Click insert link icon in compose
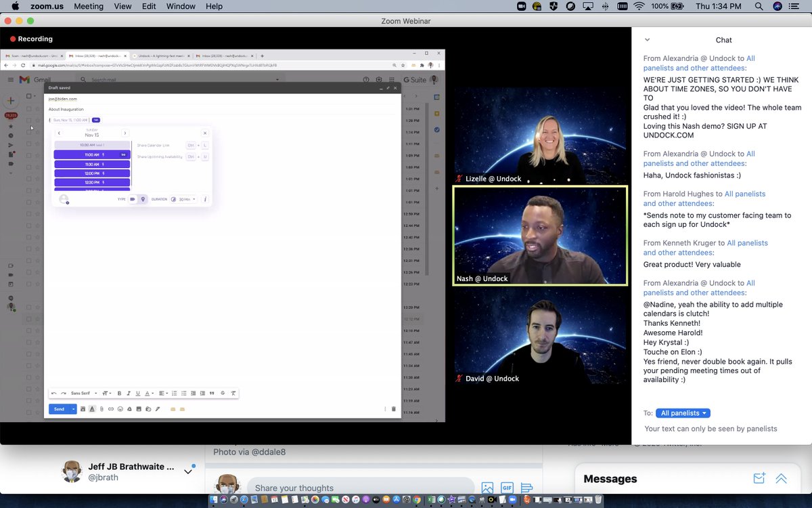Image resolution: width=812 pixels, height=508 pixels. [x=111, y=409]
